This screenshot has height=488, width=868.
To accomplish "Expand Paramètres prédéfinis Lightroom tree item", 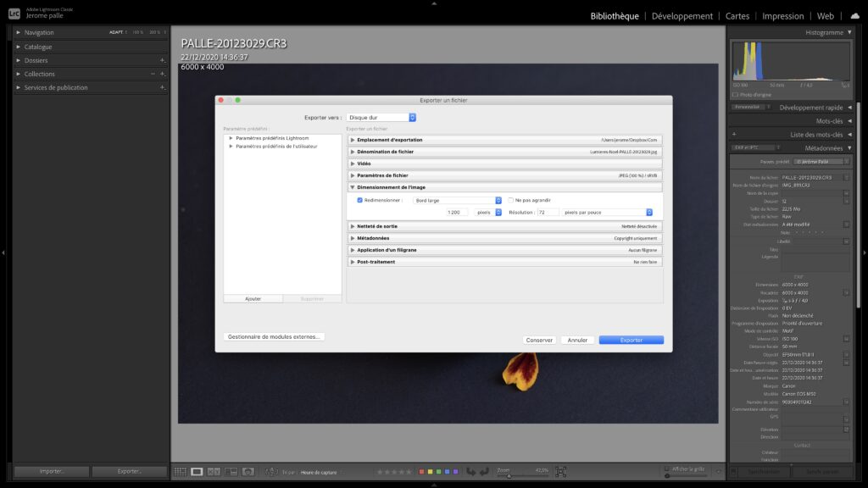I will coord(231,138).
